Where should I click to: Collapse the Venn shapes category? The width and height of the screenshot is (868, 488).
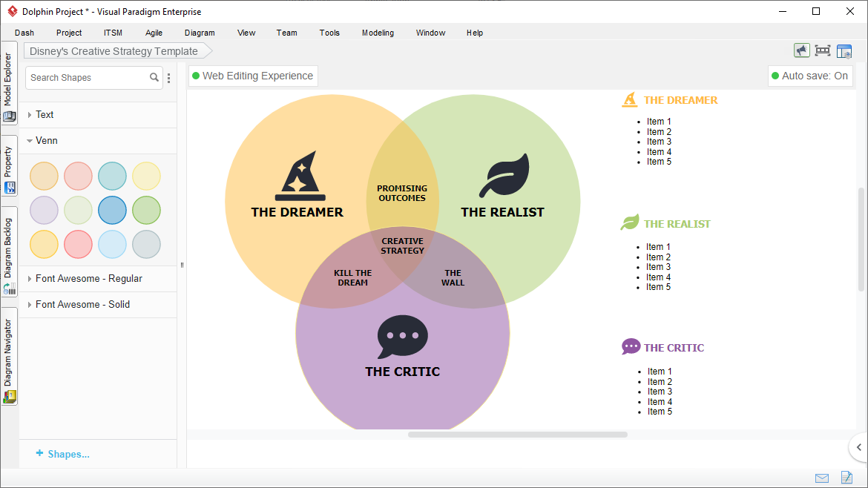click(98, 140)
